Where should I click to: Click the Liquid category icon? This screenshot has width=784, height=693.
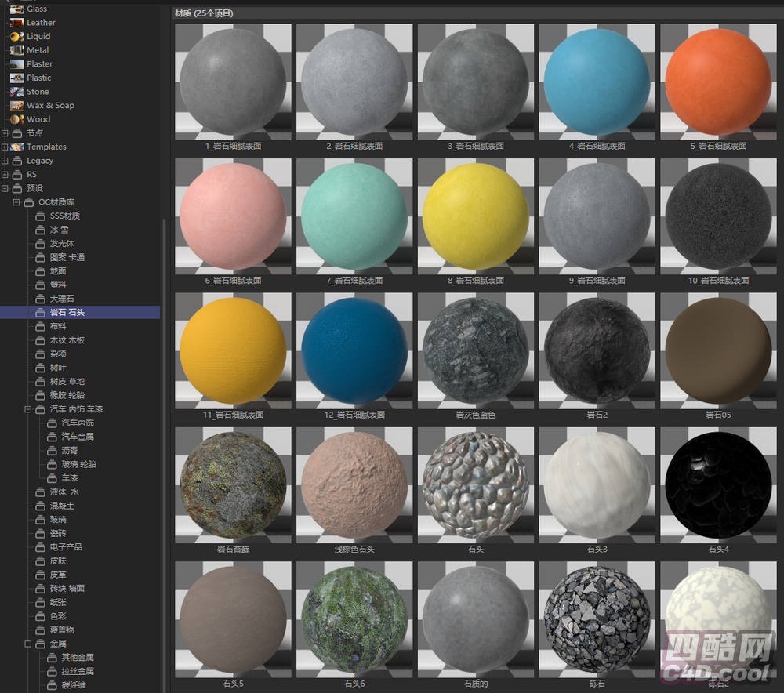pos(16,37)
